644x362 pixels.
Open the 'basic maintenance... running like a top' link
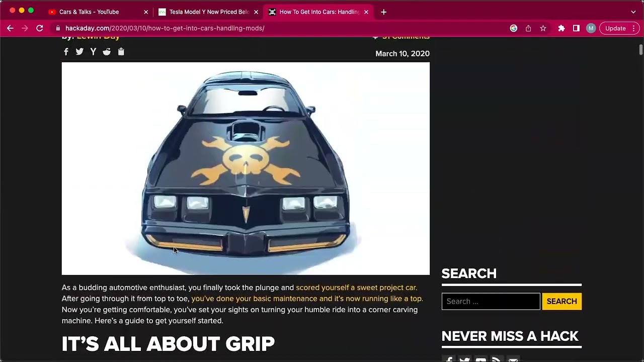tap(307, 299)
